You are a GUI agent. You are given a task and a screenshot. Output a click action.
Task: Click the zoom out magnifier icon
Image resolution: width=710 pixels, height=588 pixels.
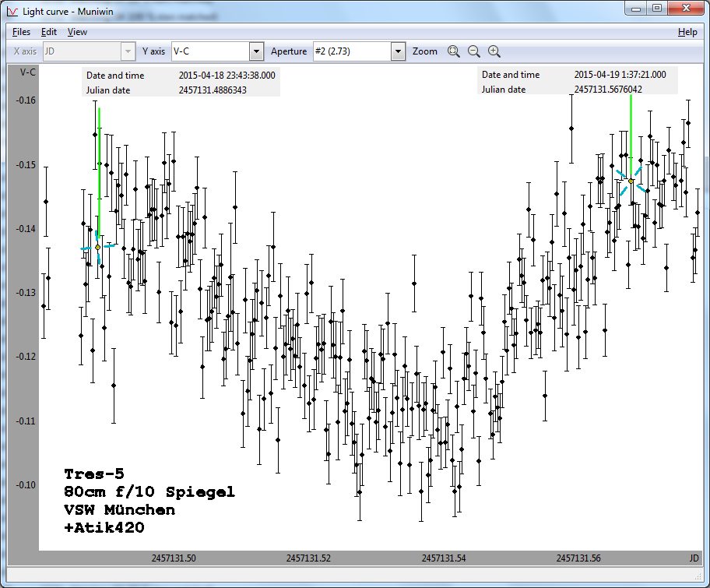click(x=474, y=51)
